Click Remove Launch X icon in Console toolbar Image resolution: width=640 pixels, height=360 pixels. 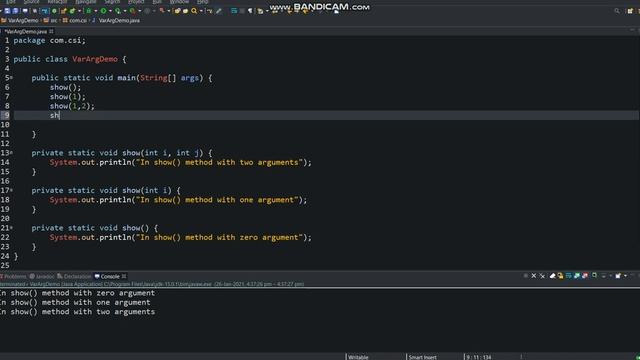(x=533, y=276)
